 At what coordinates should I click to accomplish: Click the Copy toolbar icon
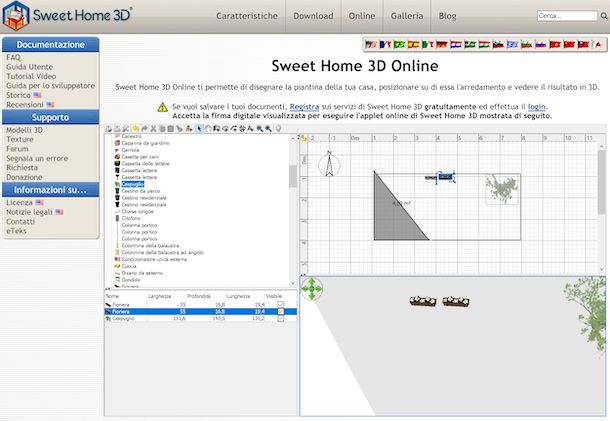click(x=162, y=128)
